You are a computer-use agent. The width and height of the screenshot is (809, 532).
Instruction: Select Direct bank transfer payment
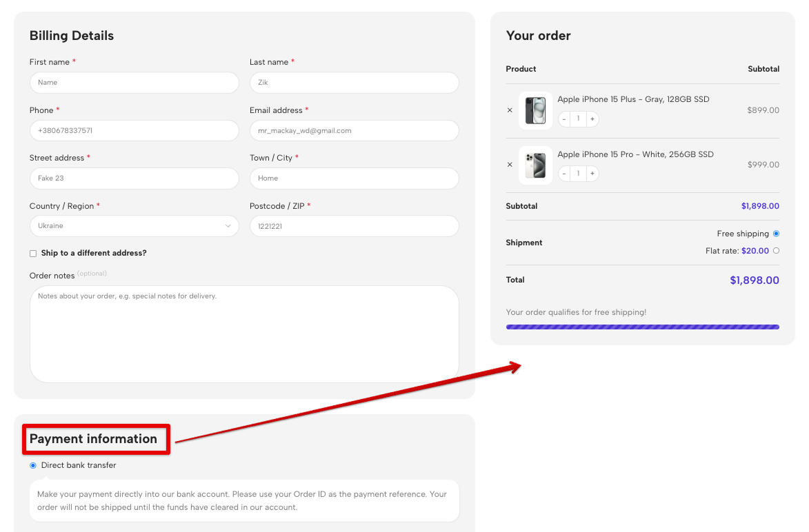(x=33, y=466)
